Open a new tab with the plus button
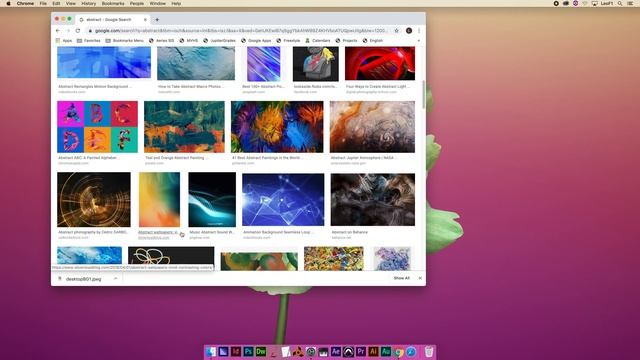This screenshot has width=640, height=360. pyautogui.click(x=157, y=20)
